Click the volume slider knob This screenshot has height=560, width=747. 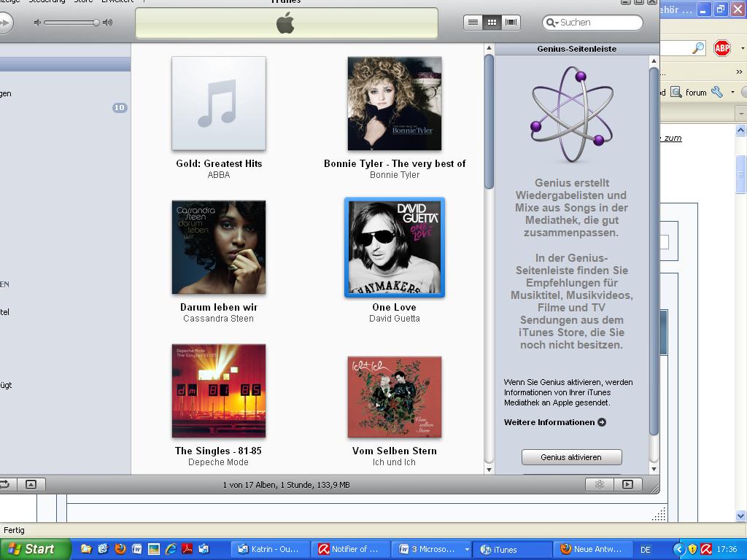point(96,23)
